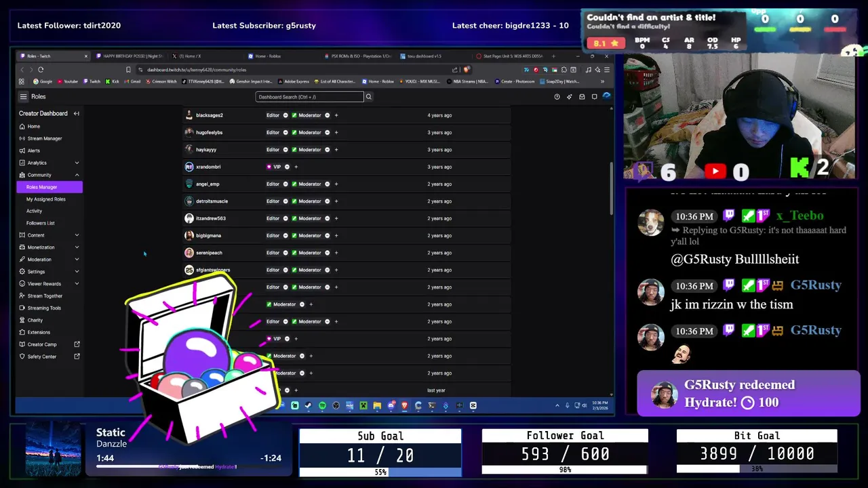Open the inbox icon in the dashboard header

[x=582, y=97]
